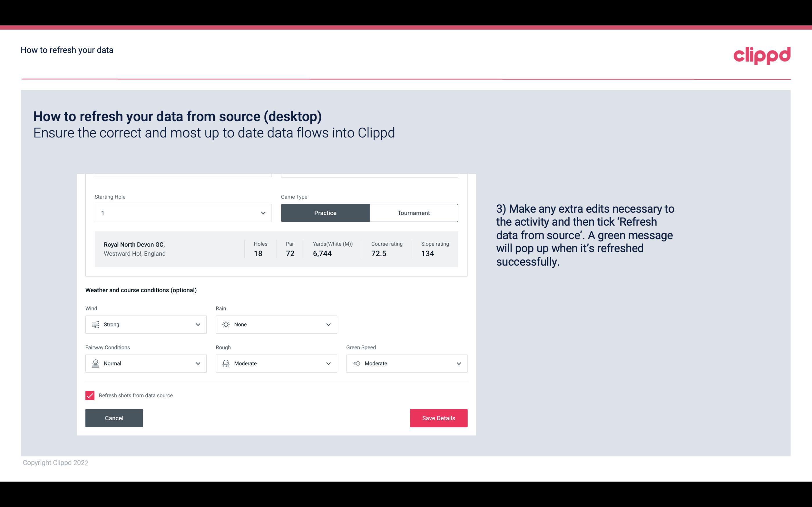Toggle Practice game type selection

pos(325,213)
